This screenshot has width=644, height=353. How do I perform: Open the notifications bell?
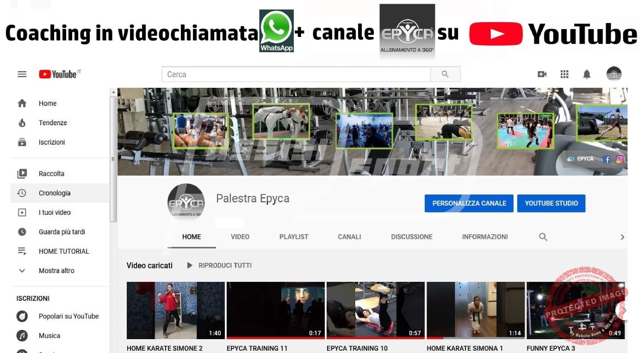click(x=587, y=74)
